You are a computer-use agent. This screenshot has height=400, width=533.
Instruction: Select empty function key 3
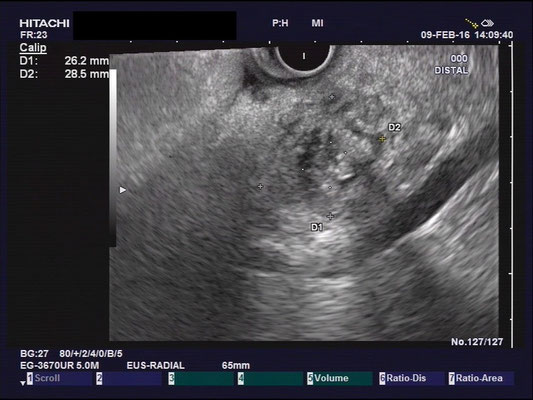pyautogui.click(x=201, y=378)
